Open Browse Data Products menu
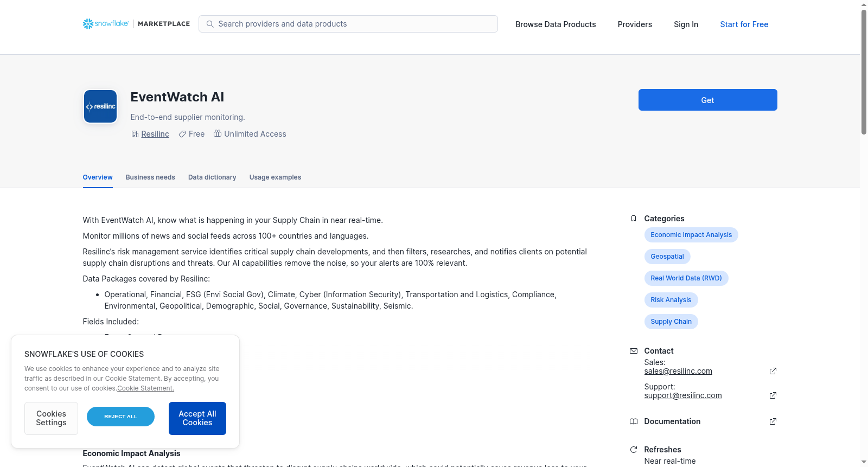Screen dimensions: 868x467 (556, 24)
